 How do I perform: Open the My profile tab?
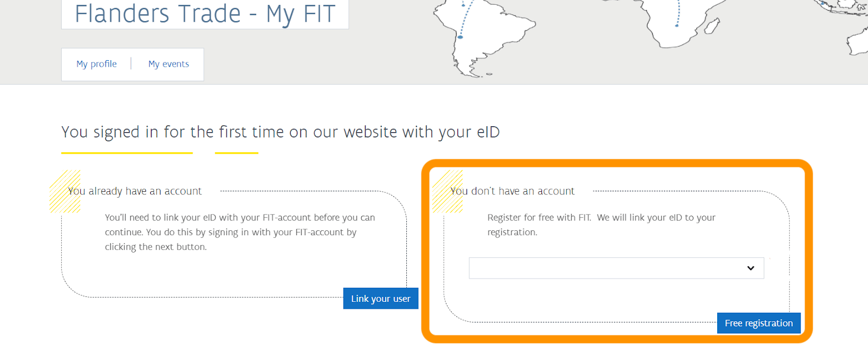97,64
